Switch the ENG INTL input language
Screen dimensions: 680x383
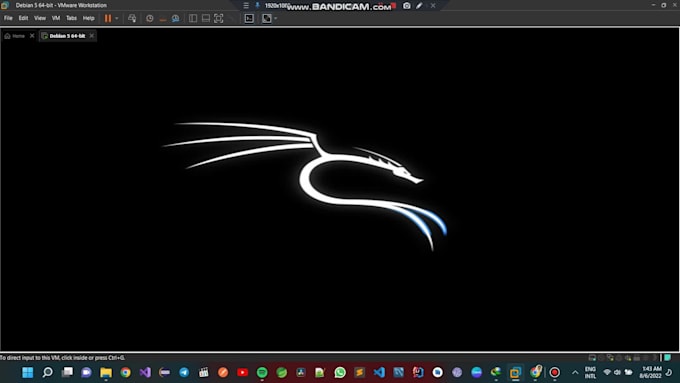590,372
